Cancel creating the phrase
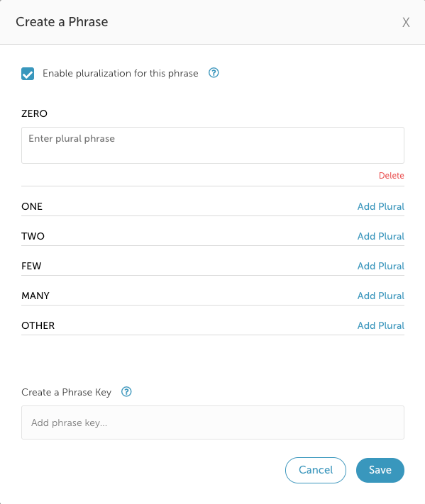The height and width of the screenshot is (504, 425). click(316, 470)
